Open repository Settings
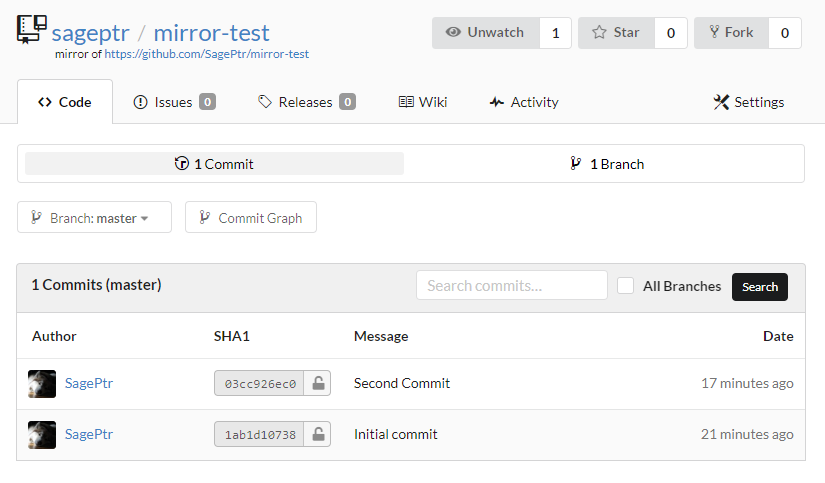825x483 pixels. click(749, 102)
